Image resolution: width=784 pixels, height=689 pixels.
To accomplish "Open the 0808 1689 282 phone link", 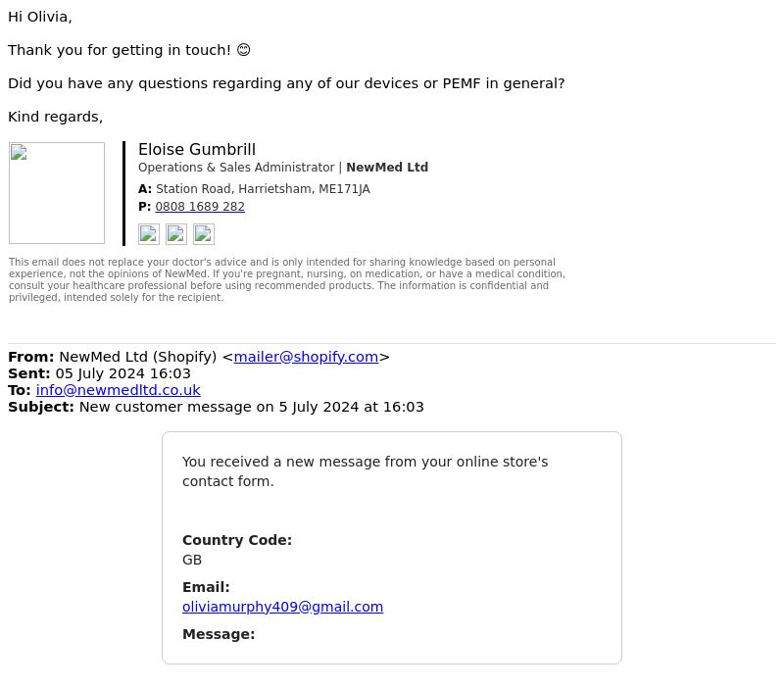I will point(200,207).
